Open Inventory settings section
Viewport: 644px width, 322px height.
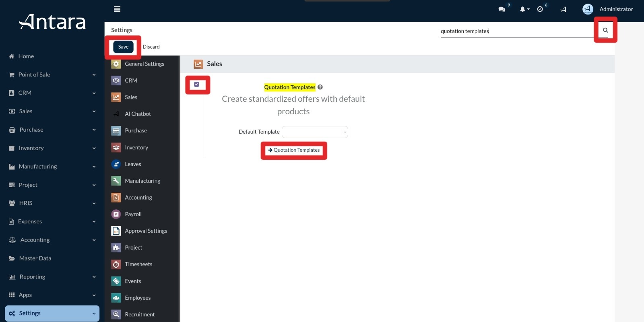click(130, 147)
